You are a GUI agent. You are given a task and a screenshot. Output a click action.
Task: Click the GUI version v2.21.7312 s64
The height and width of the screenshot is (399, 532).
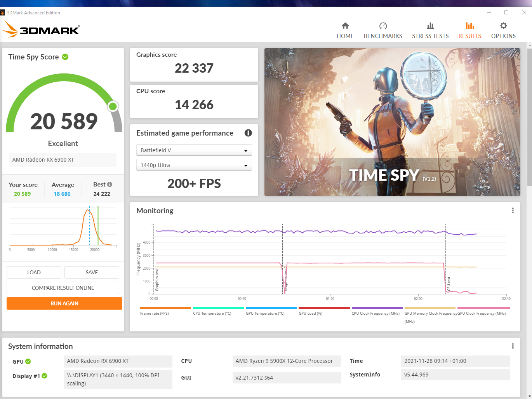click(287, 378)
